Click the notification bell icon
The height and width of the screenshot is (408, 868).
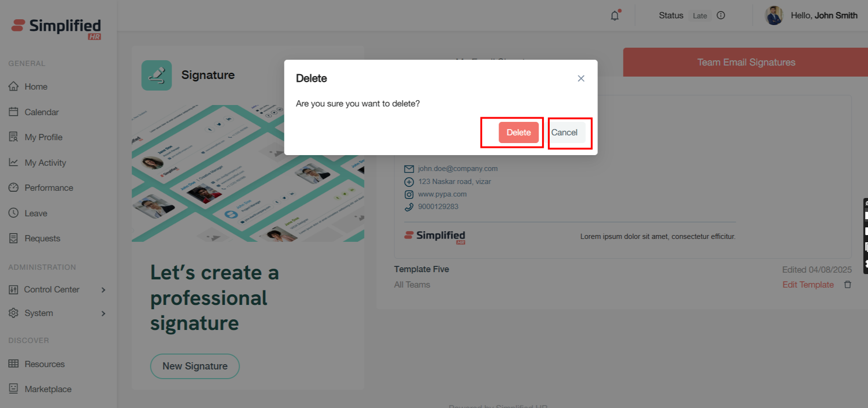pyautogui.click(x=615, y=15)
